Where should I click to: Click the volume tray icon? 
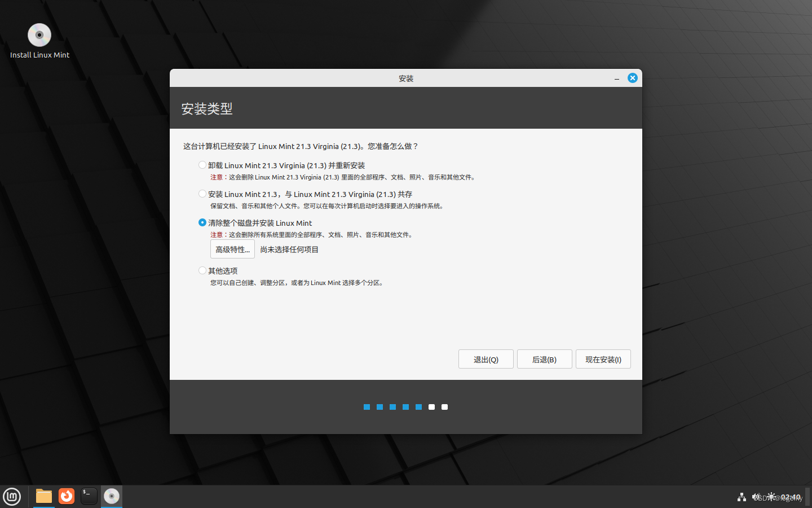point(756,497)
